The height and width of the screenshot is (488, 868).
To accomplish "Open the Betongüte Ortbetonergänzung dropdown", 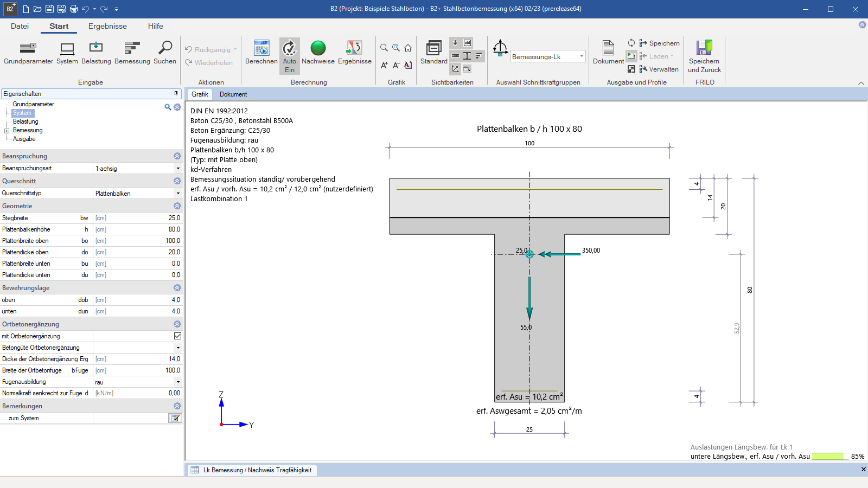I will 178,348.
